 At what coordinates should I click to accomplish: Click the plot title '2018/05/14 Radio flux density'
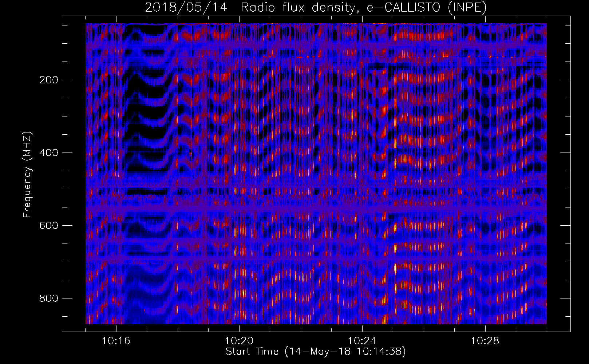(x=316, y=8)
